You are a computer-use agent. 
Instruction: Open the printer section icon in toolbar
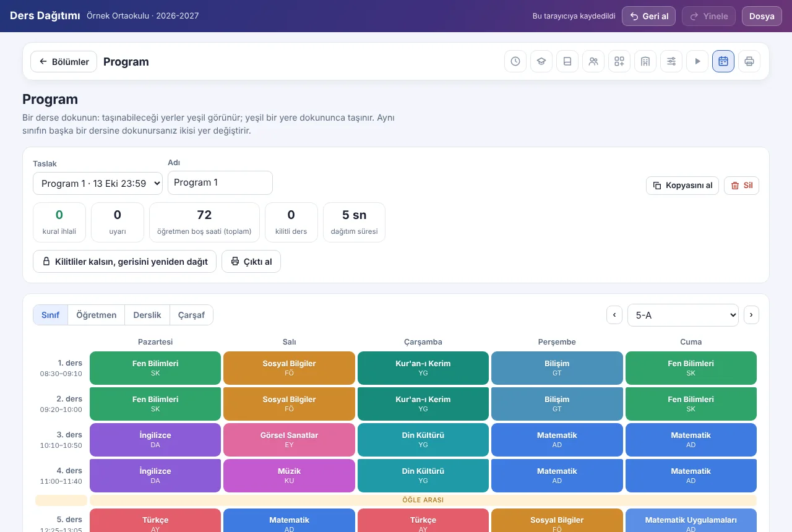[749, 61]
